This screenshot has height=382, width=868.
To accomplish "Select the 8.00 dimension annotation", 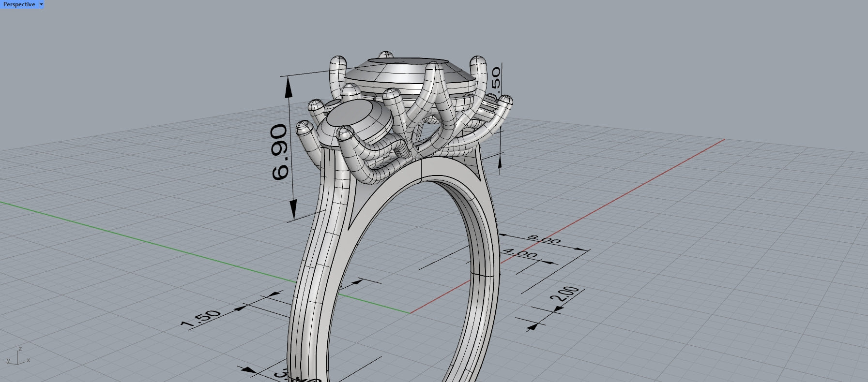I will click(x=544, y=239).
